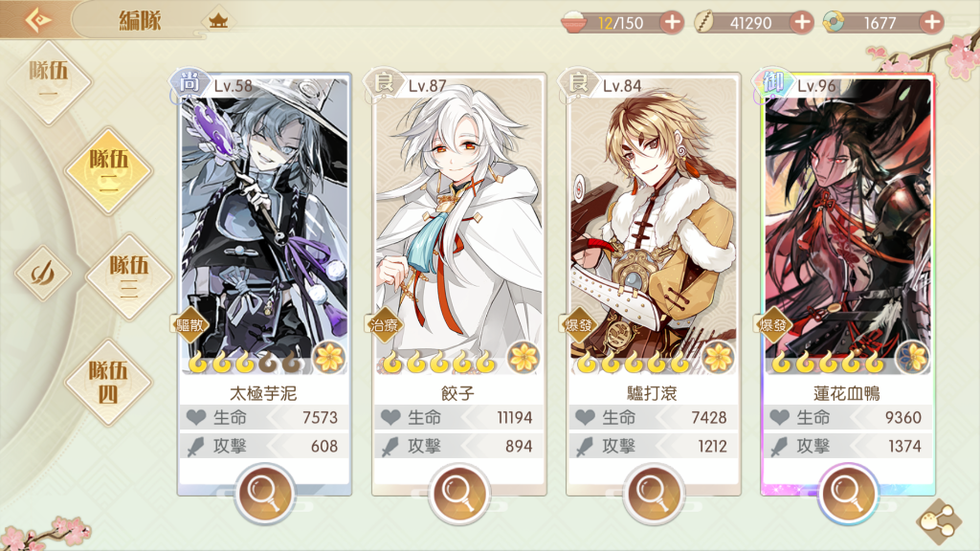This screenshot has width=980, height=551.
Task: Open the swirl diamond icon on the left sidebar
Action: [42, 273]
